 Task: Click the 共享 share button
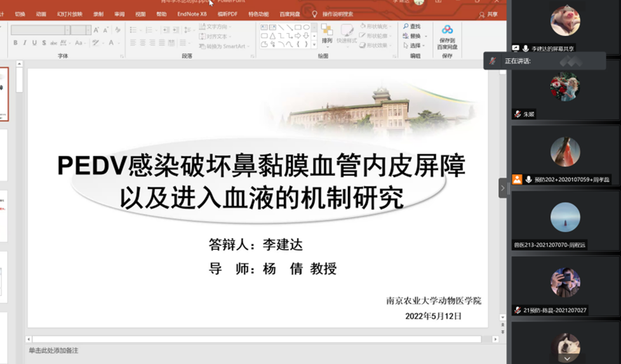coord(488,14)
